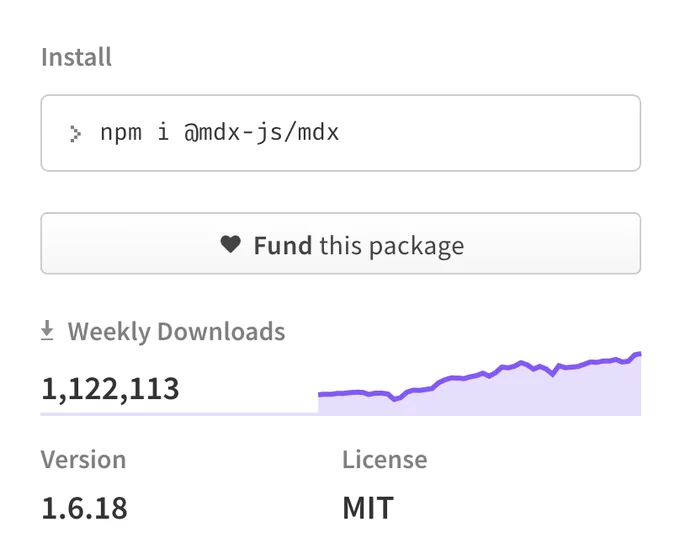
Task: Click the Version label
Action: tap(83, 460)
